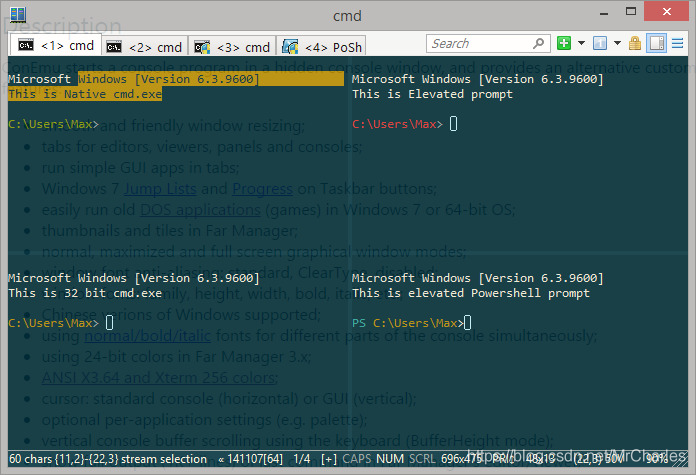Viewport: 696px width, 475px height.
Task: Open the hamburger system menu
Action: click(677, 43)
